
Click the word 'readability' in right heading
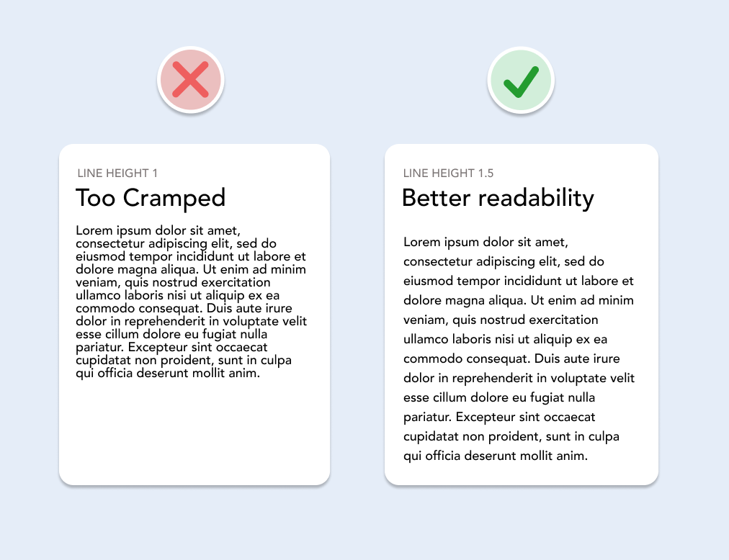point(536,199)
